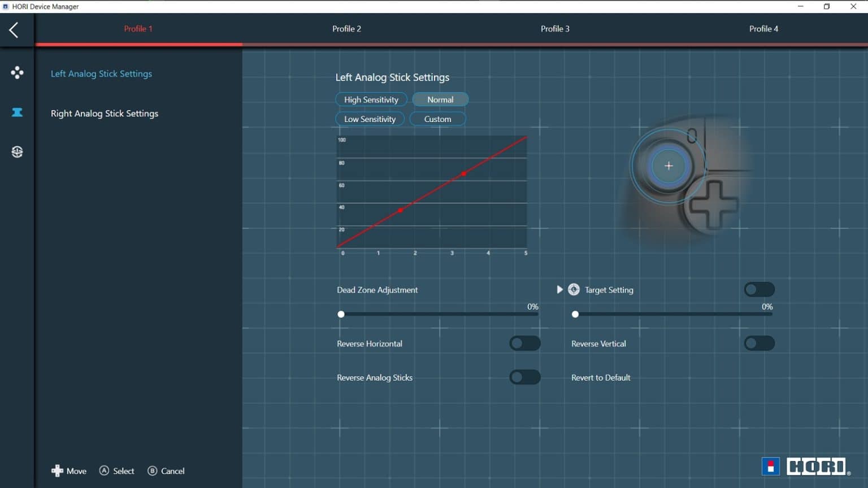Turn on Reverse Vertical switch
Viewport: 868px width, 488px height.
(759, 343)
